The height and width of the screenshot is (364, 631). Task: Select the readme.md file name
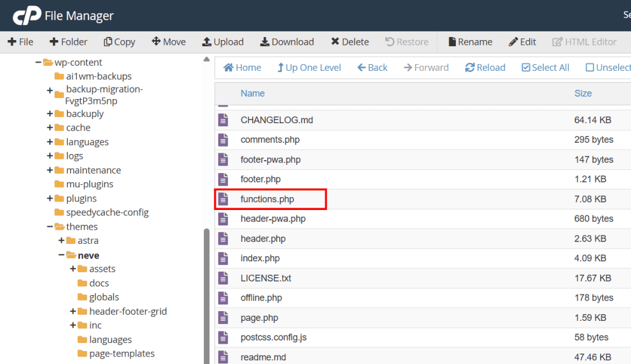point(263,357)
